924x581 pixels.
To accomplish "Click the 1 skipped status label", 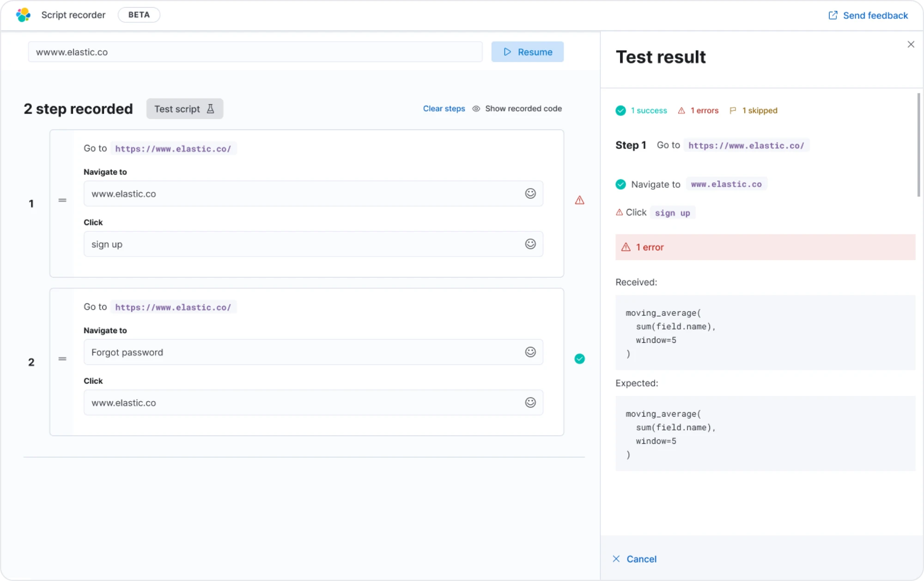I will coord(754,110).
